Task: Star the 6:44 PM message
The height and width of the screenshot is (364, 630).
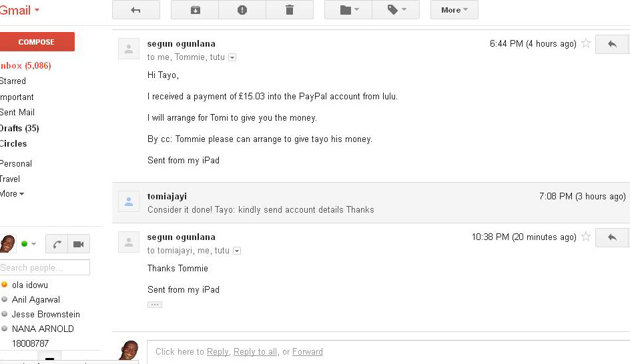Action: 586,43
